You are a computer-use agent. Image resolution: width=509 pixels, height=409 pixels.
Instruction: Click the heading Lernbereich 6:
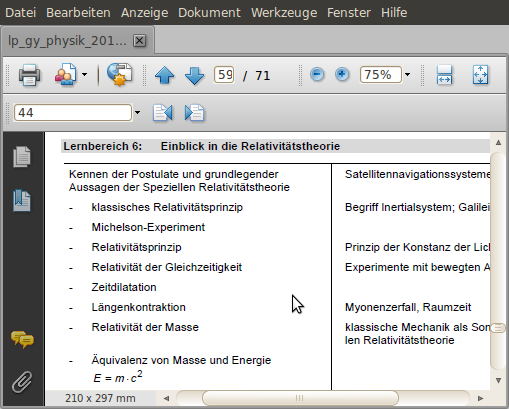pos(103,146)
